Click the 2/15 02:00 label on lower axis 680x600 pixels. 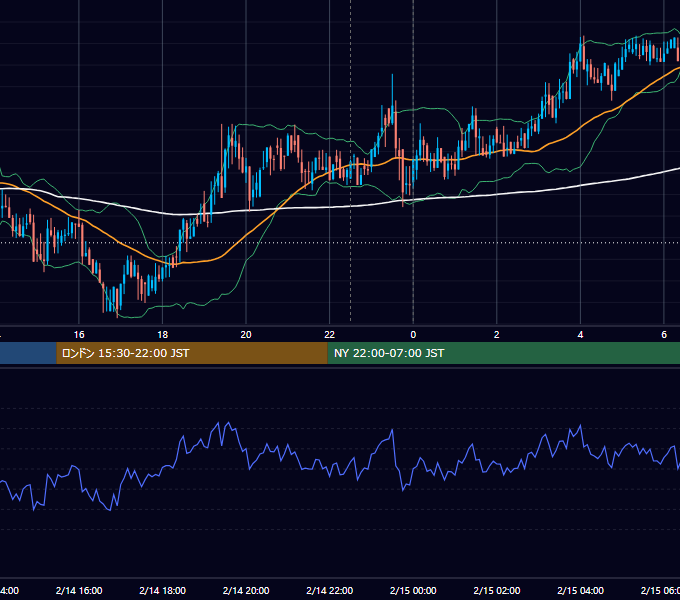[497, 590]
